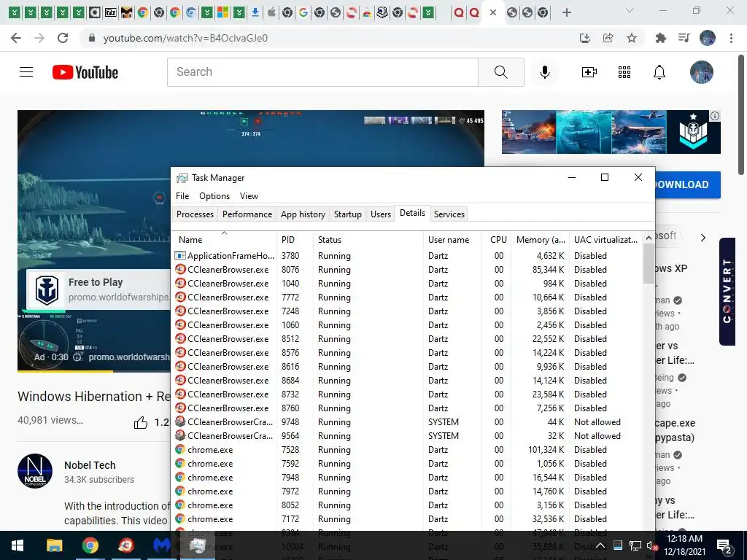The image size is (747, 560).
Task: Click the World of Warships banner ad
Action: coord(611,132)
